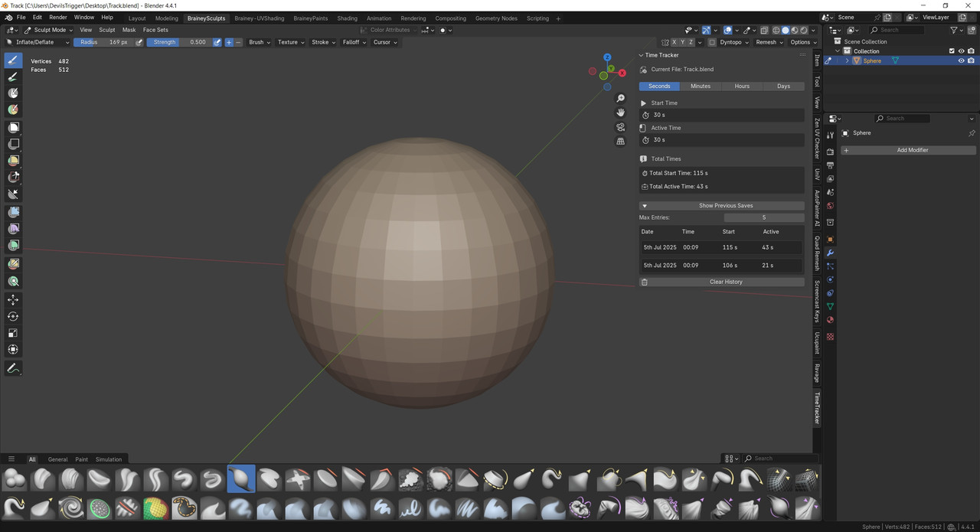Screen dimensions: 980x532
Task: Expand the Falloff dropdown
Action: click(x=353, y=42)
